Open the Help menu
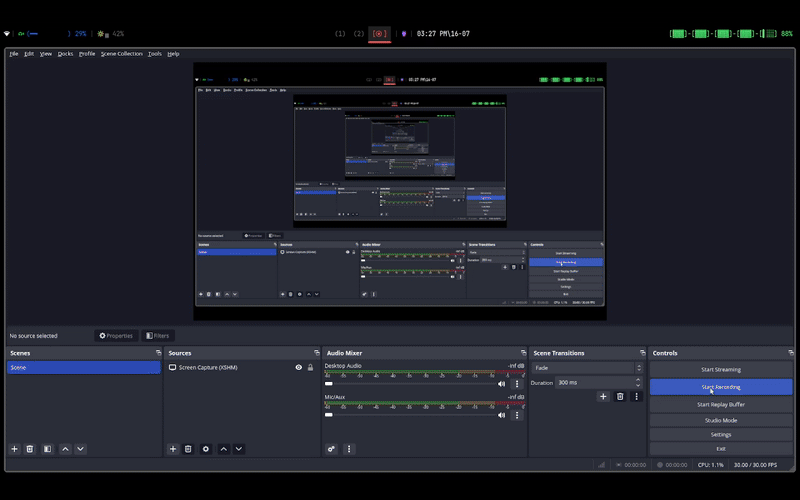Screen dimensions: 800x500 [x=173, y=54]
